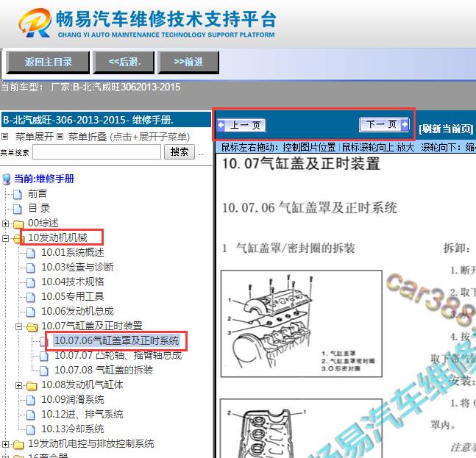Collapse the 10.07气缸盖及正时装置 folder
This screenshot has height=458, width=476.
tap(19, 326)
